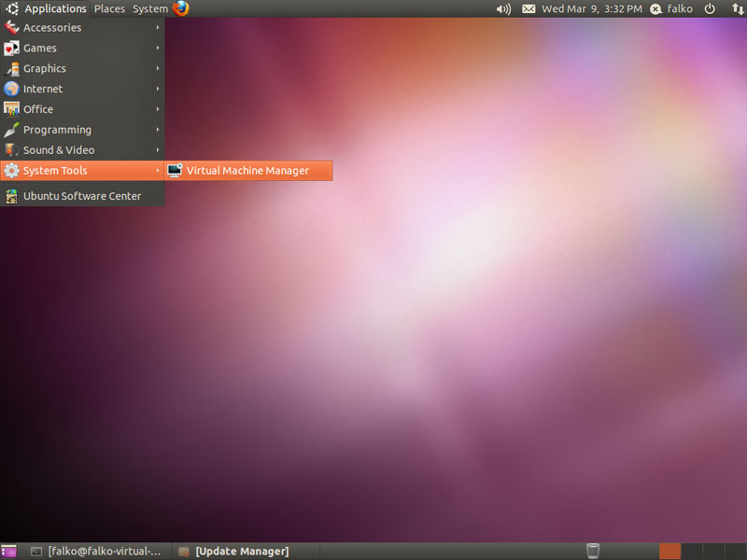Open the trash bin in bottom panel
Image resolution: width=747 pixels, height=560 pixels.
coord(593,551)
